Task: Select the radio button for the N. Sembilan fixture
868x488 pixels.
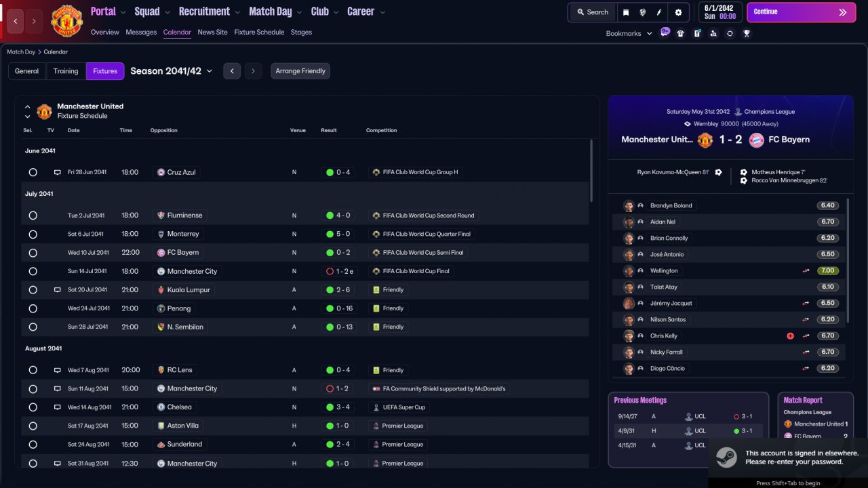Action: 33,327
